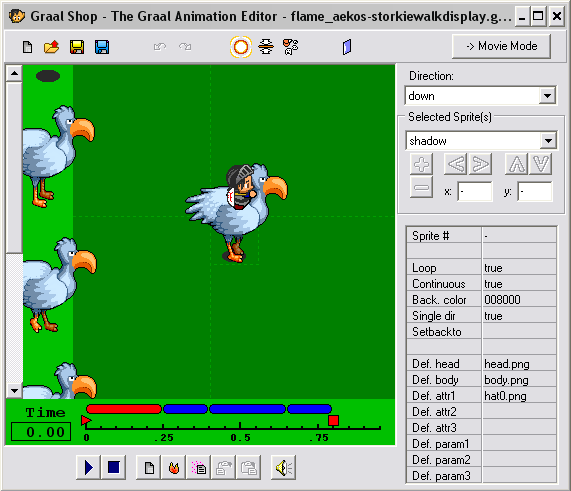
Task: Open the Direction dropdown showing down
Action: 547,96
